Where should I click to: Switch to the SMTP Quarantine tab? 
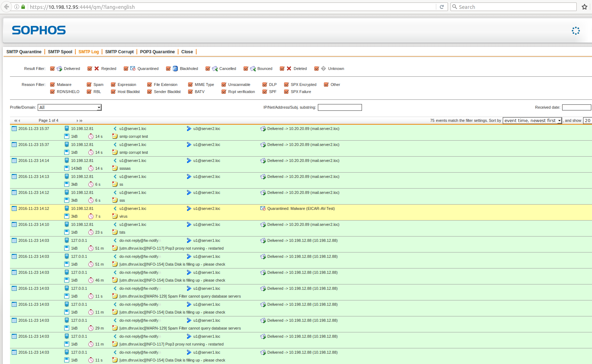24,52
